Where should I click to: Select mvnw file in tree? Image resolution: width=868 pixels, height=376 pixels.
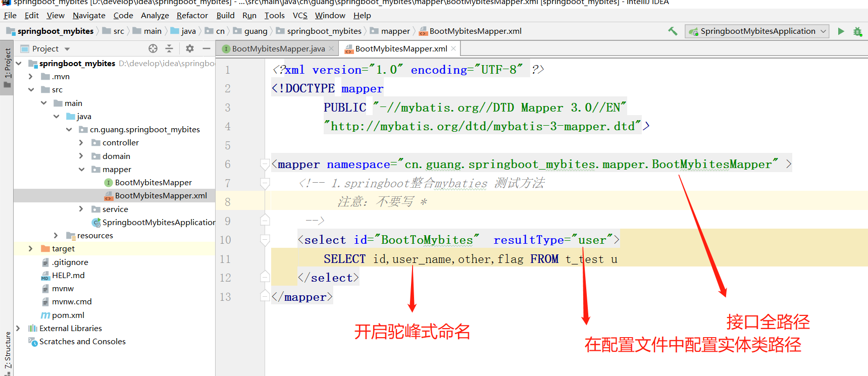[57, 288]
